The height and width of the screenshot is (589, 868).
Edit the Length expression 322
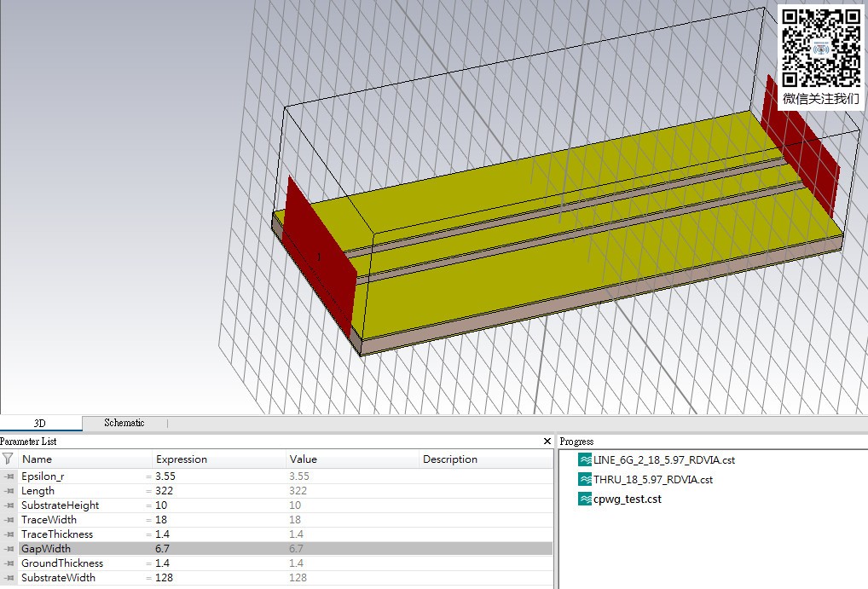164,490
